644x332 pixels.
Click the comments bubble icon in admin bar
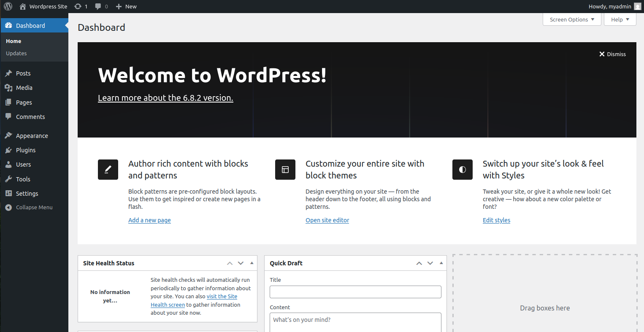(98, 6)
